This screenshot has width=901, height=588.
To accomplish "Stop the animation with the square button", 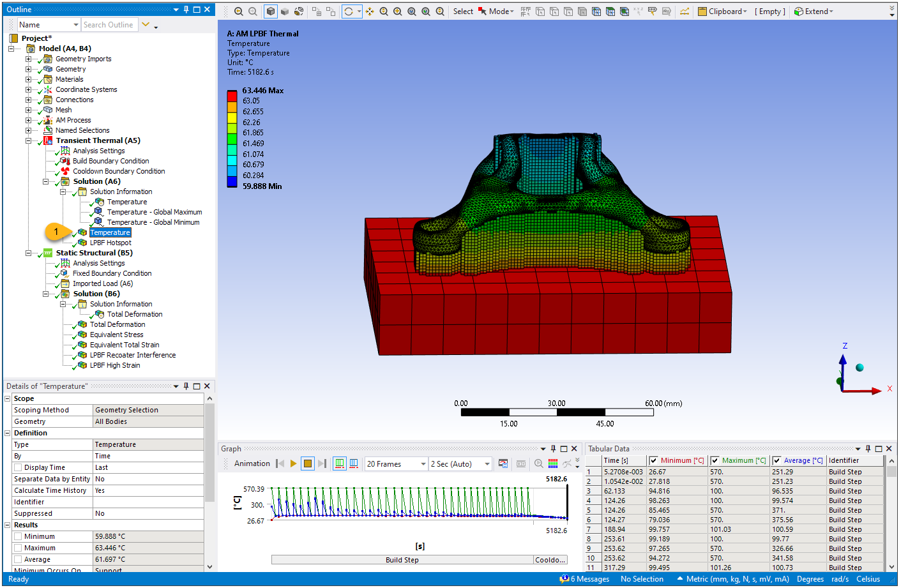I will [x=308, y=464].
